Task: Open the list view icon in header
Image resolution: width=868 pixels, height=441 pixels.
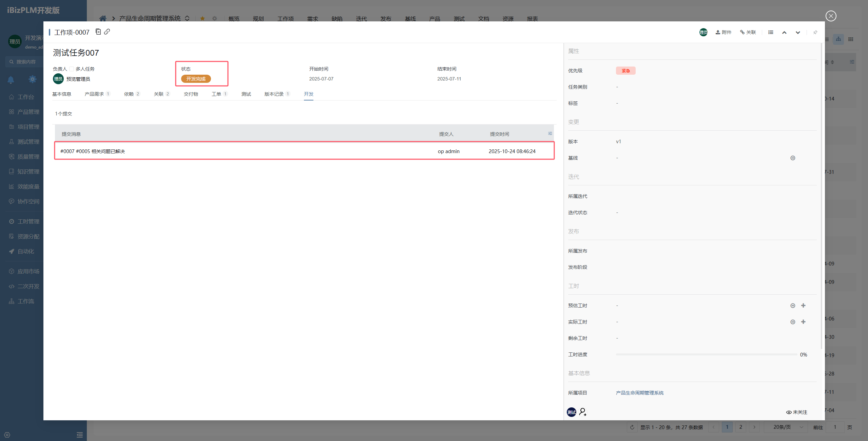Action: [x=771, y=32]
